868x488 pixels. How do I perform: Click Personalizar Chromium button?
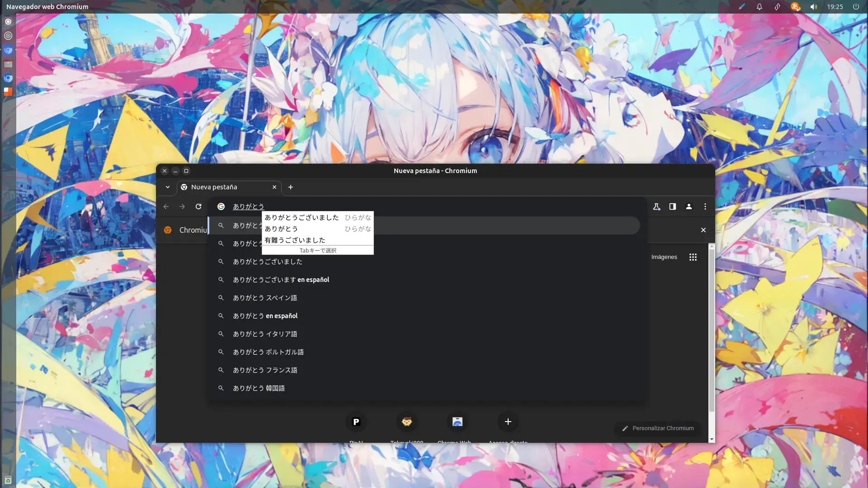click(x=658, y=428)
